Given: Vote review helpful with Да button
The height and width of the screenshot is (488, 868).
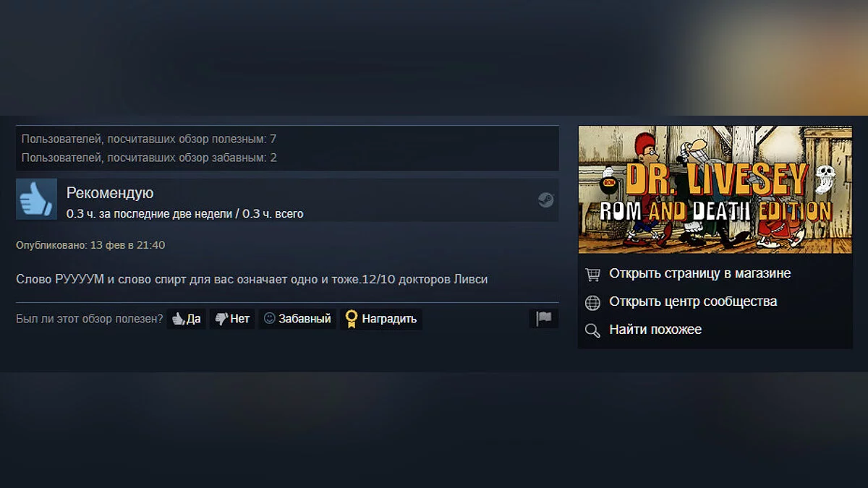Looking at the screenshot, I should (187, 319).
